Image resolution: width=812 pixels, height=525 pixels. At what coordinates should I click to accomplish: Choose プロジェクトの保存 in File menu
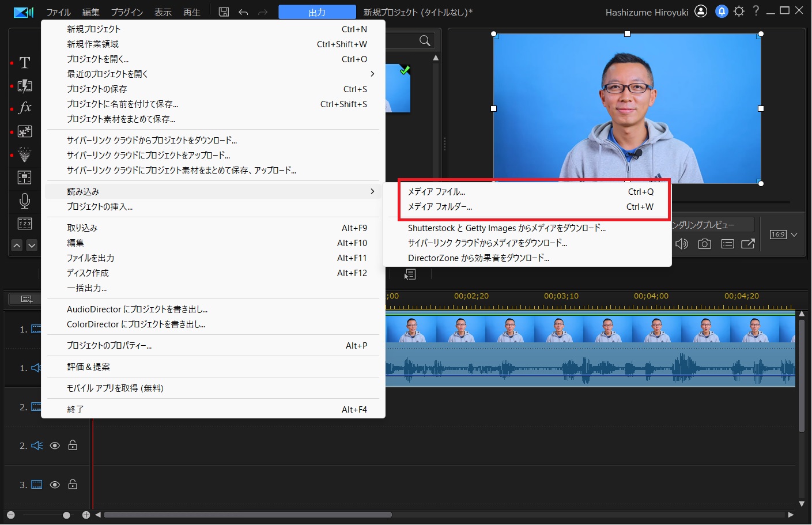pos(97,89)
